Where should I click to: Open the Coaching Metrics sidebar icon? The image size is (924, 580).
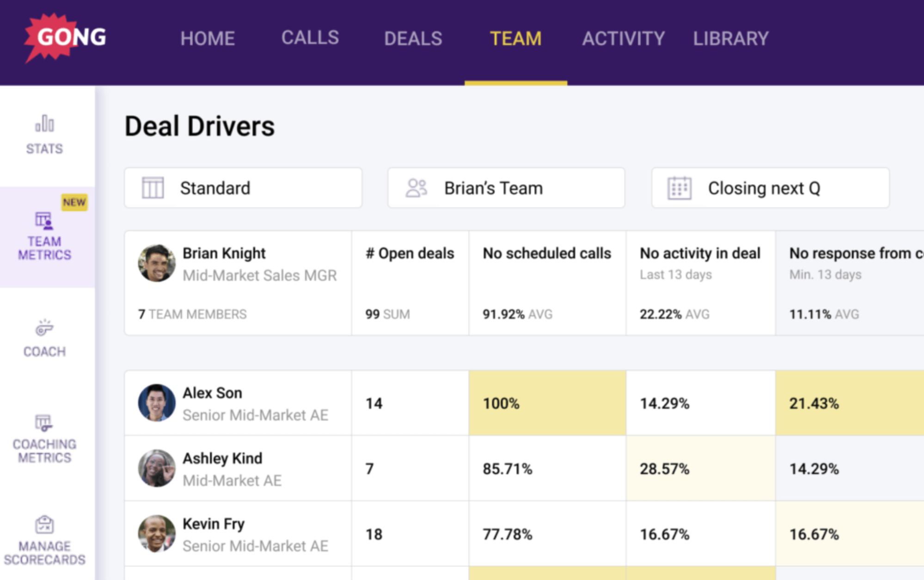(x=44, y=423)
